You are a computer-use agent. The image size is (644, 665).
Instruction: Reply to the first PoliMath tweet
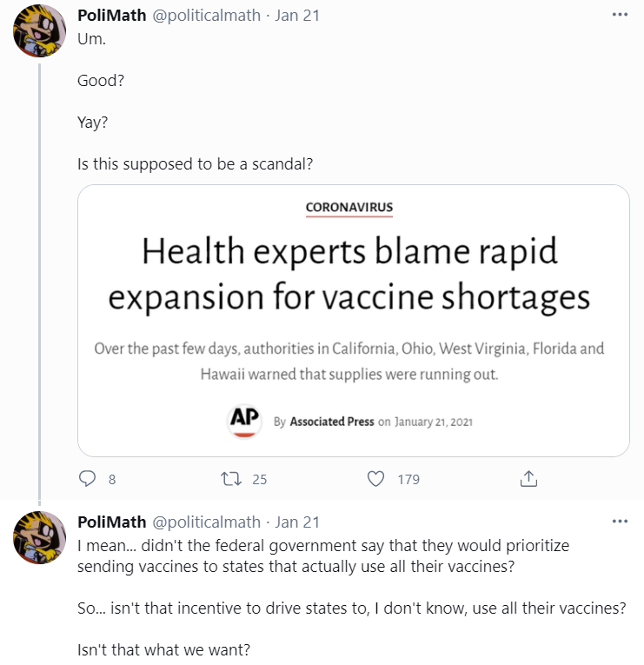click(x=88, y=479)
